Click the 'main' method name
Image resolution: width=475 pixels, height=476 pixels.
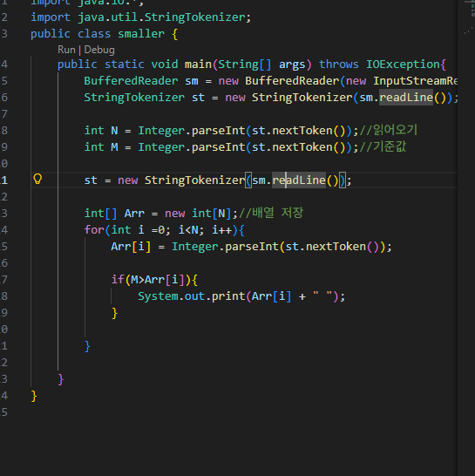(198, 65)
